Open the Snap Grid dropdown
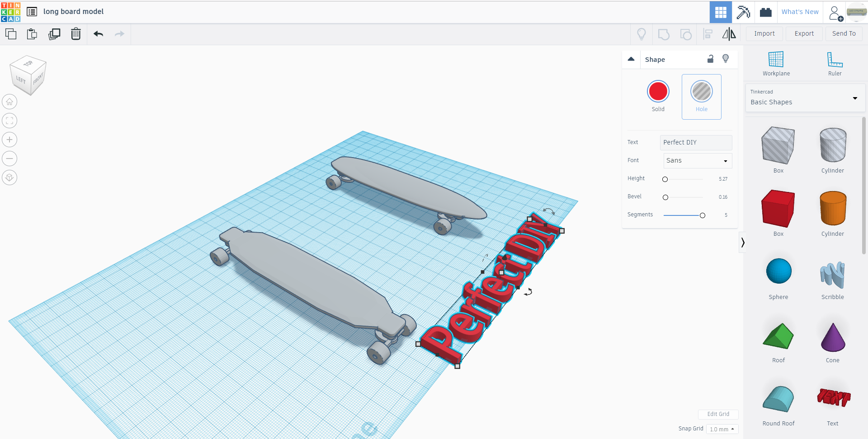This screenshot has width=868, height=439. [722, 429]
